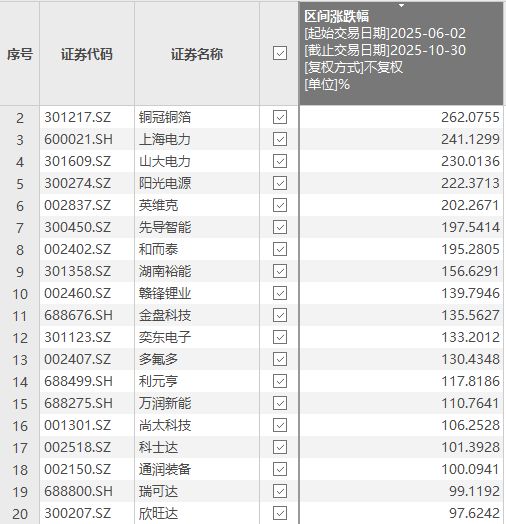Toggle the checkbox in the 科士达 row
This screenshot has height=524, width=506.
[280, 447]
